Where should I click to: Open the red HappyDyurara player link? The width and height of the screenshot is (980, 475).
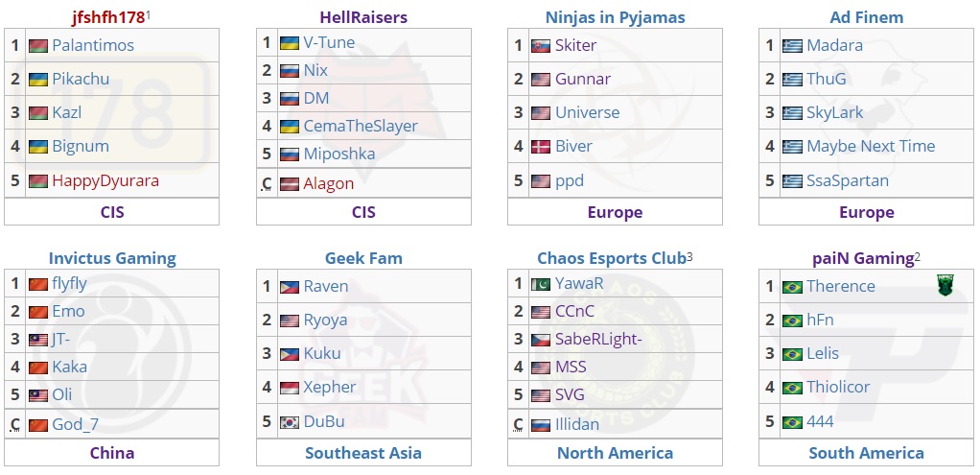pyautogui.click(x=105, y=180)
